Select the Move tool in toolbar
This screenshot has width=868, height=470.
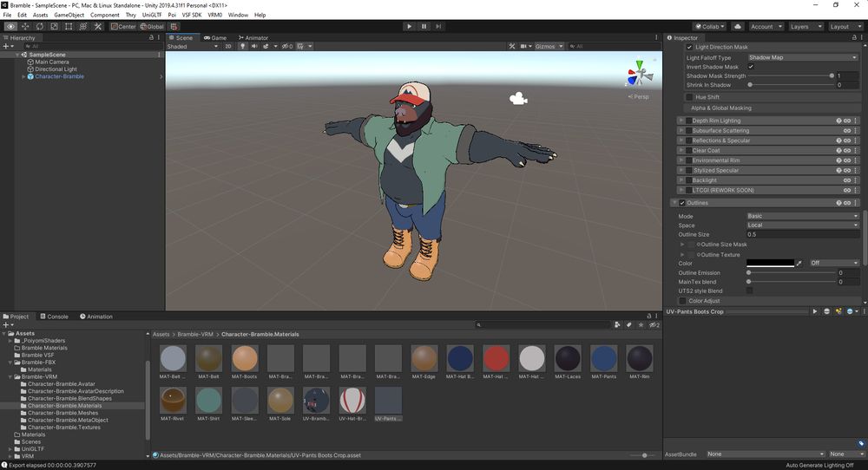(x=25, y=27)
